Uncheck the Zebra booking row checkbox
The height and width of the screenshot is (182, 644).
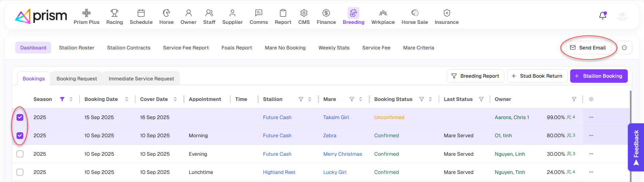point(20,136)
